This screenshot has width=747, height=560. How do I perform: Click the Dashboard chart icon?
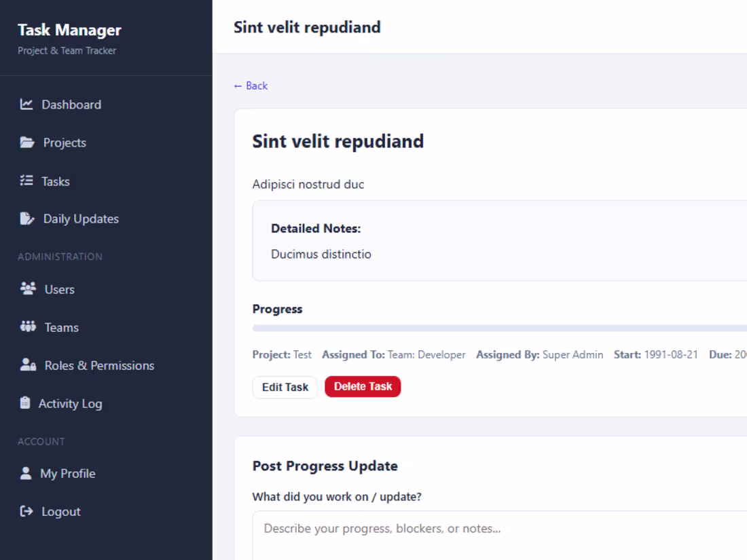click(x=26, y=105)
